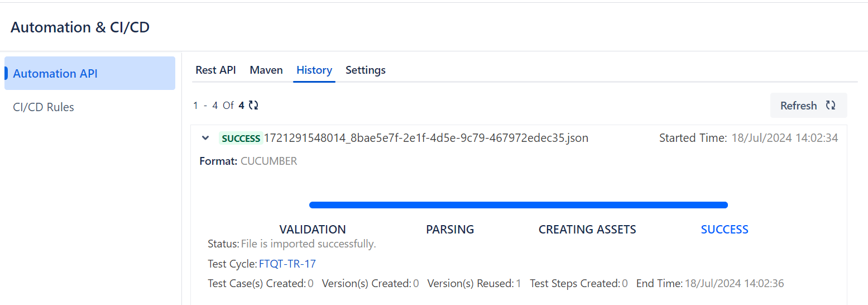The height and width of the screenshot is (305, 868).
Task: Click the '1 - 4 Of 4' record count
Action: click(219, 105)
